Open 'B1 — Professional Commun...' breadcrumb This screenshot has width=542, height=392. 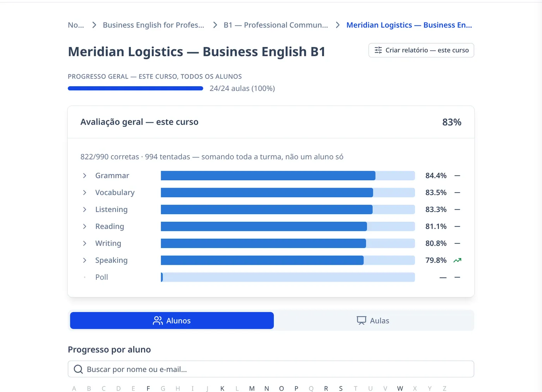[x=276, y=25]
